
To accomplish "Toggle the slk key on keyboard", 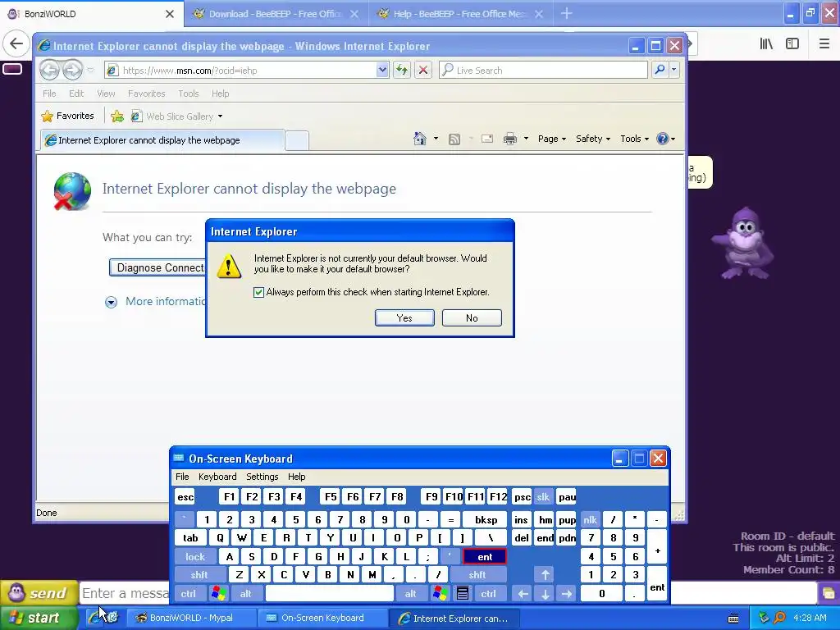I will pyautogui.click(x=543, y=496).
